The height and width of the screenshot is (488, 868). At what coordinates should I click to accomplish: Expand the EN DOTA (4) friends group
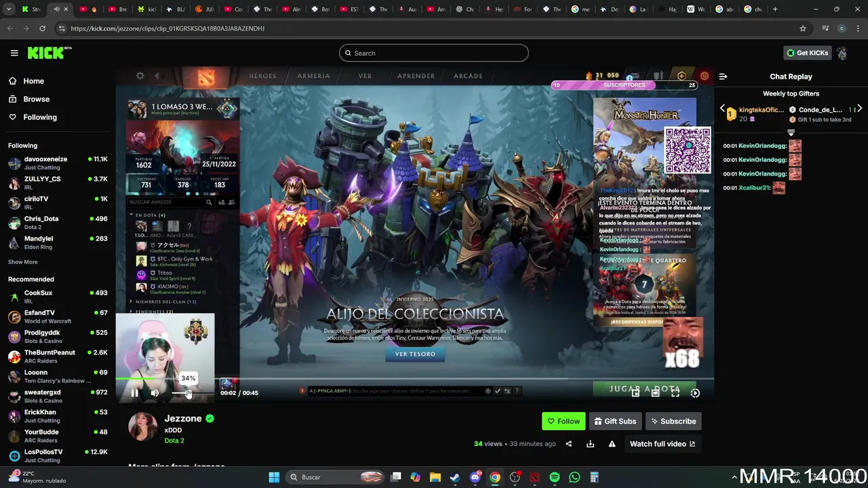click(x=148, y=215)
